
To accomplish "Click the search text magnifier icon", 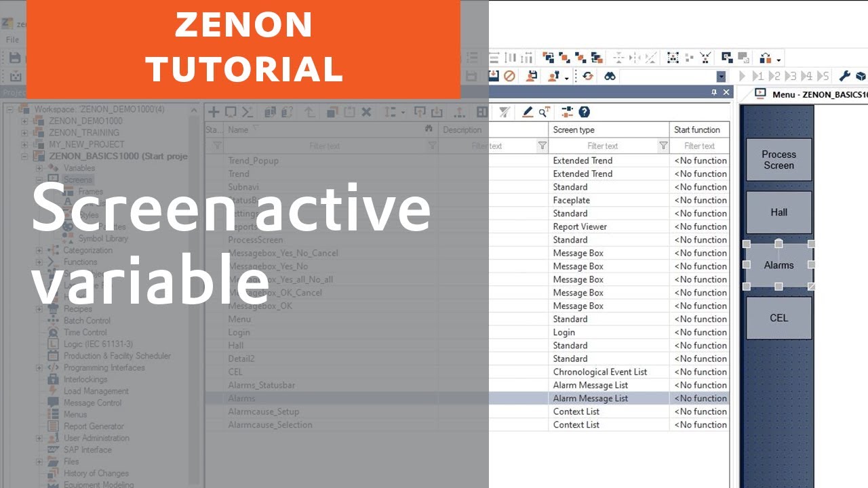I will (x=544, y=111).
